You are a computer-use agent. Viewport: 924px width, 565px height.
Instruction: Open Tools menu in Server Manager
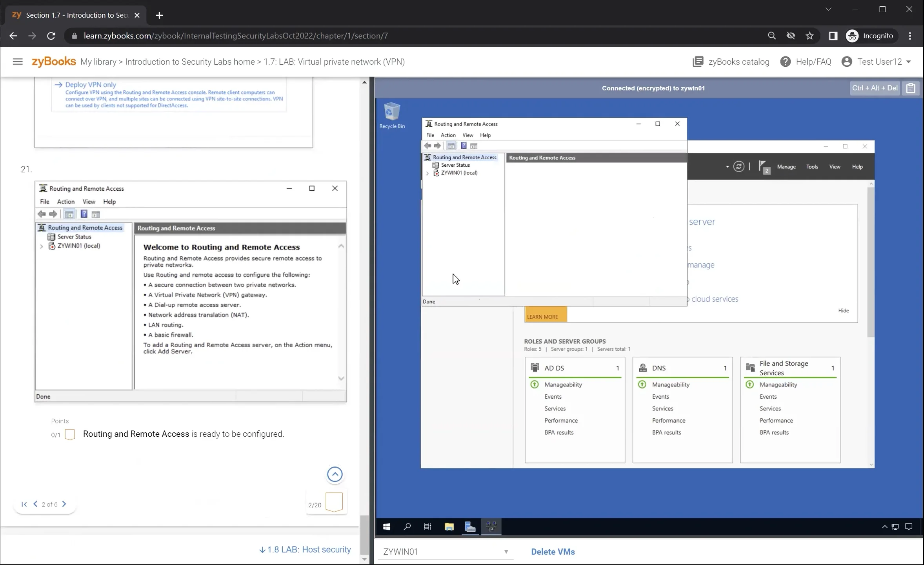(x=812, y=167)
